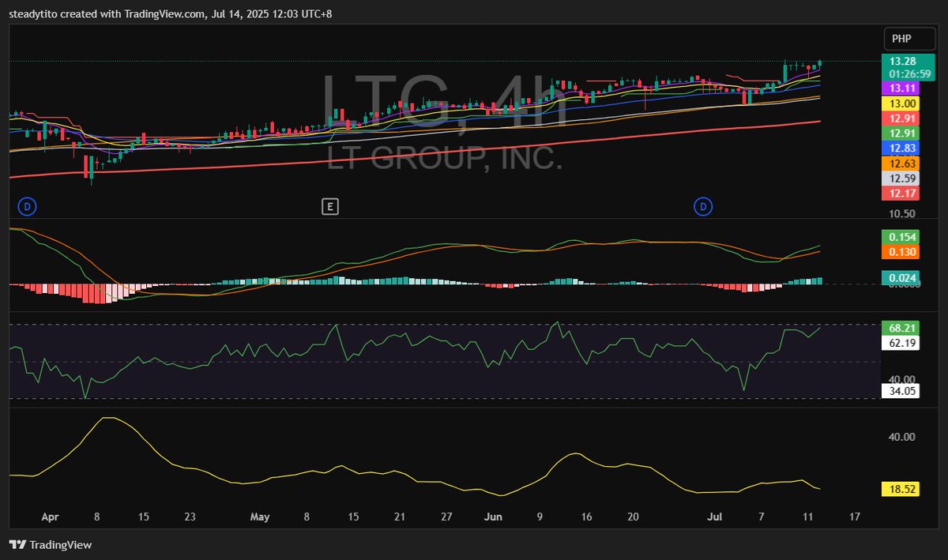This screenshot has width=948, height=560.
Task: Click the E earnings marker
Action: tap(330, 207)
